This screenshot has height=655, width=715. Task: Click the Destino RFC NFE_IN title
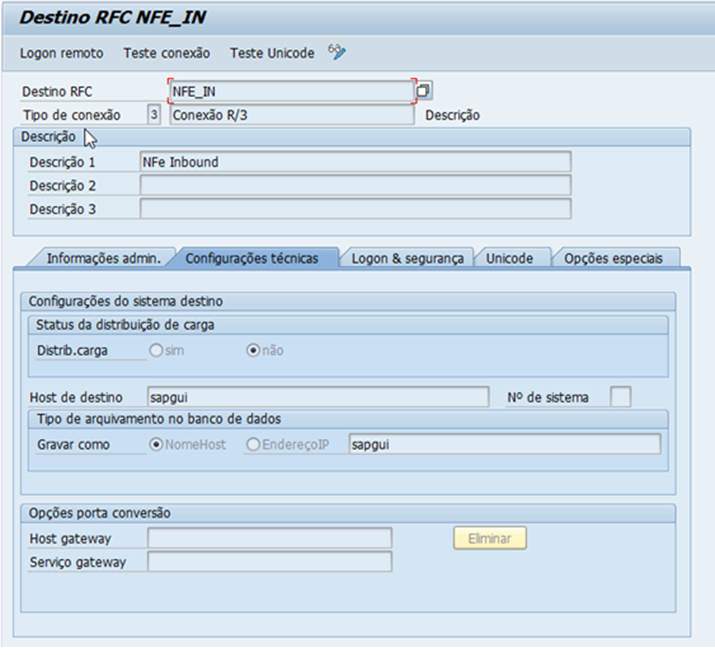113,17
